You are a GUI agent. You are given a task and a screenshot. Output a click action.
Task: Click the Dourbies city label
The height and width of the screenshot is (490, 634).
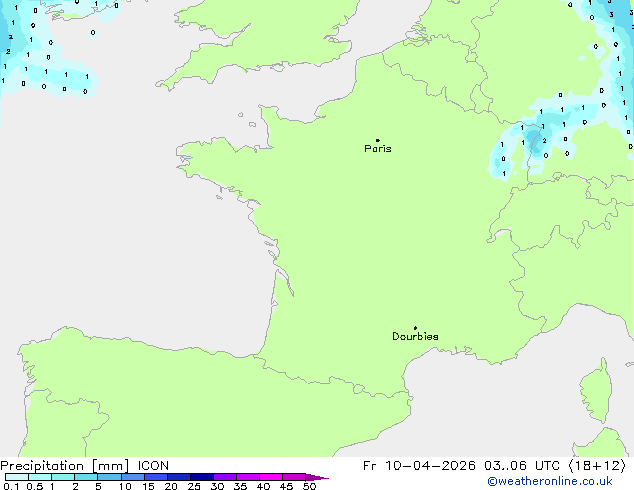pos(415,336)
